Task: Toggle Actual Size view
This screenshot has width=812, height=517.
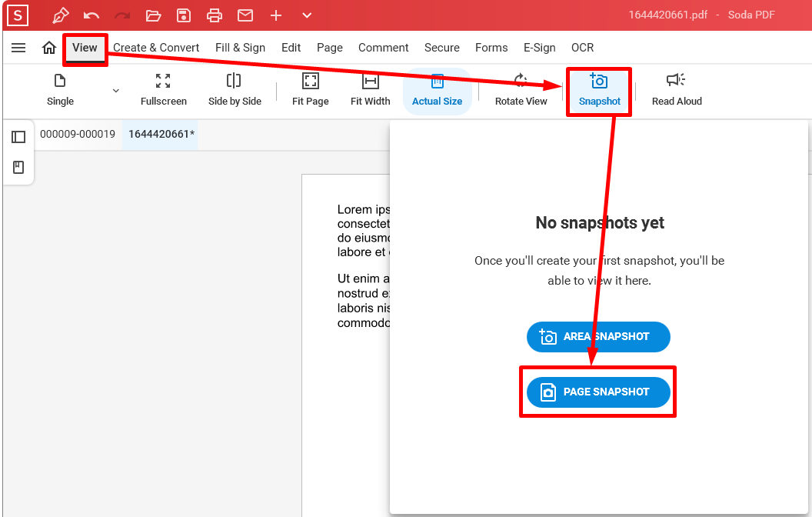Action: click(x=437, y=92)
